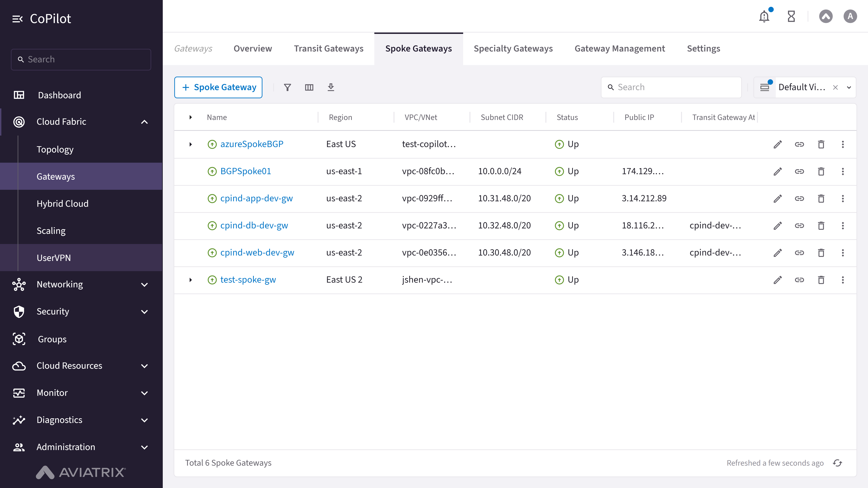The width and height of the screenshot is (868, 488).
Task: Open the column chooser icon
Action: [x=309, y=88]
